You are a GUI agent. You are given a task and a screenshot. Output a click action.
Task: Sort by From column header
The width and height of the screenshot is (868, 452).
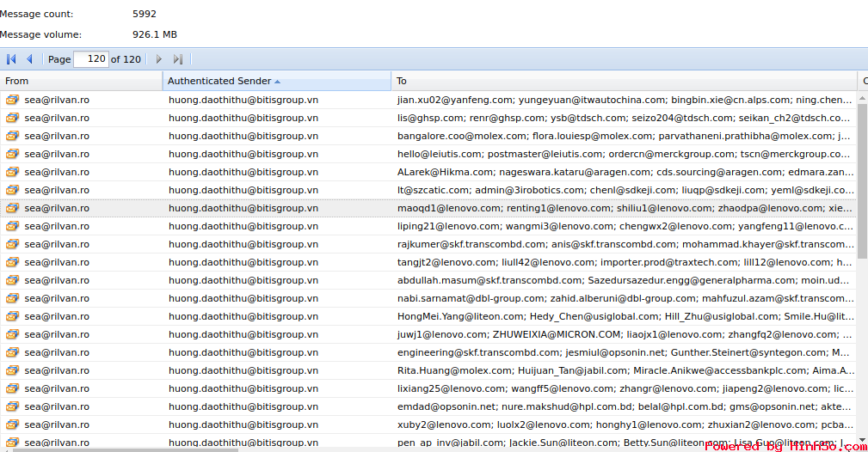pyautogui.click(x=82, y=81)
